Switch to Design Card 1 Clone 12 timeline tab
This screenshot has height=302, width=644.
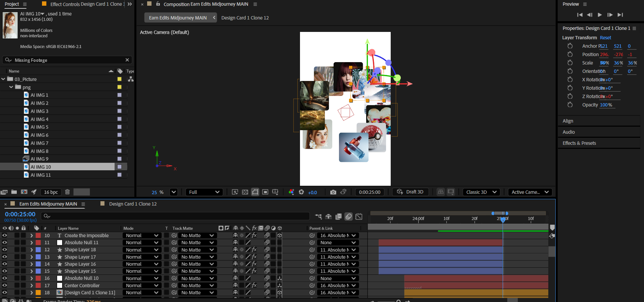pos(132,204)
